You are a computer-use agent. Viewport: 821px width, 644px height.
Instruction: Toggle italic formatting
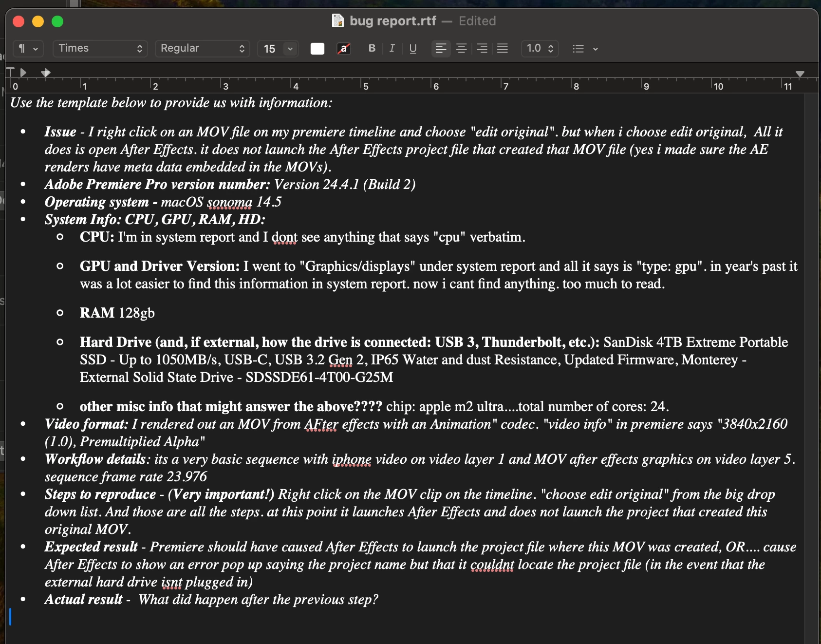392,48
